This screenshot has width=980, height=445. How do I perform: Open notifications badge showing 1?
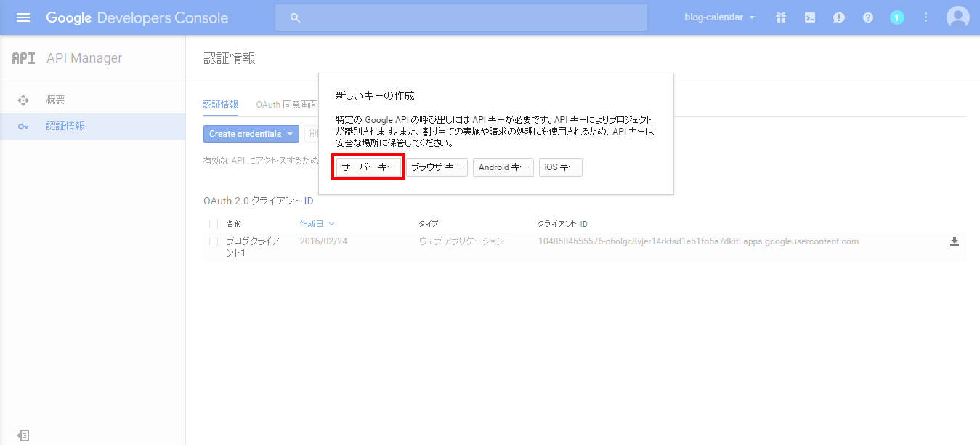pos(897,17)
